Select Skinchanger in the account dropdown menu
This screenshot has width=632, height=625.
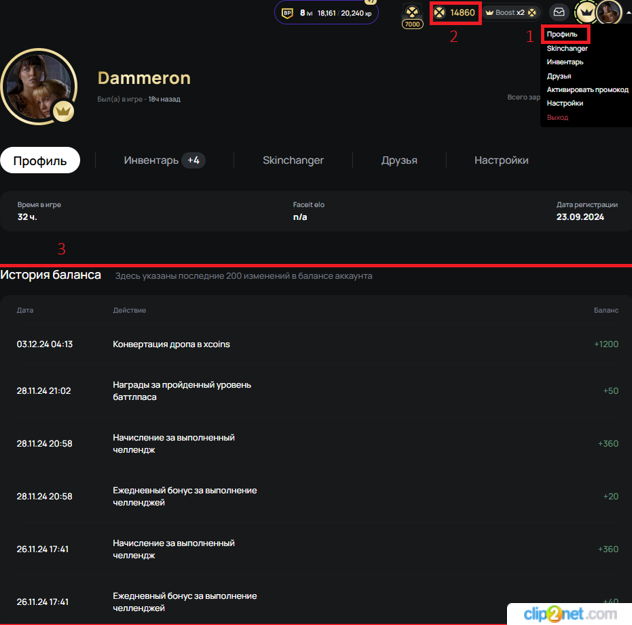(567, 48)
